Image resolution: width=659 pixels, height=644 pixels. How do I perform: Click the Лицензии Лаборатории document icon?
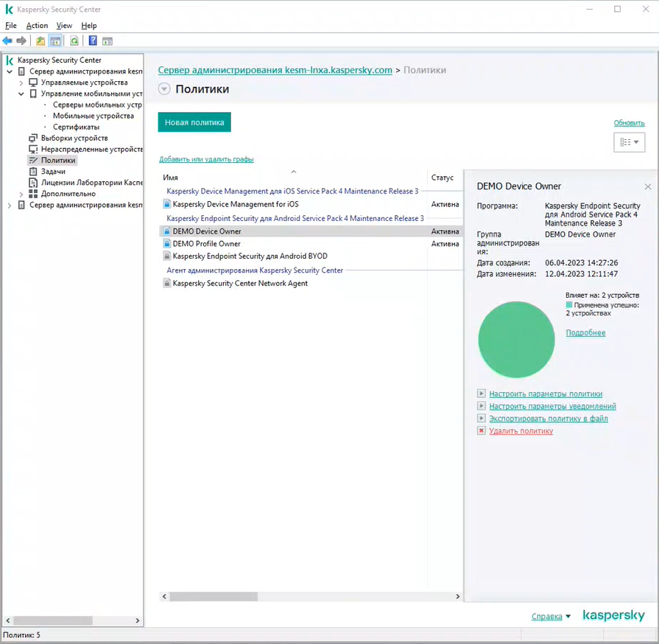pyautogui.click(x=33, y=183)
